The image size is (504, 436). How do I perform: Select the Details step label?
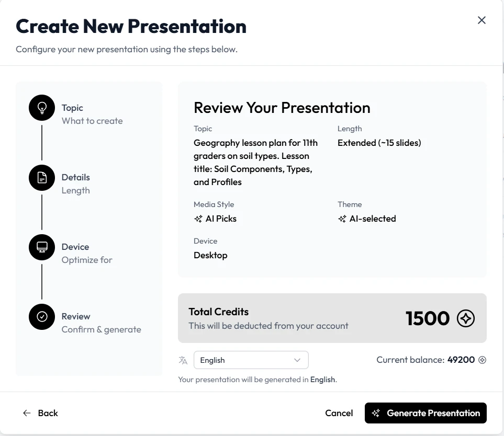point(75,177)
